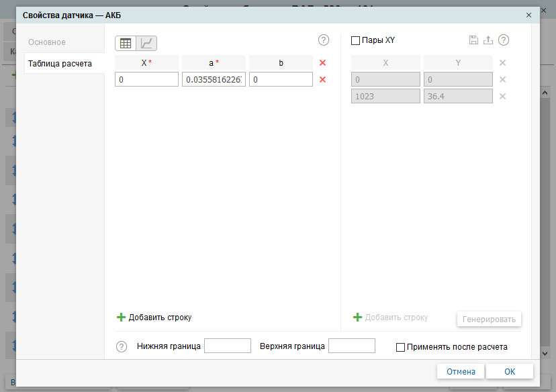This screenshot has width=556, height=392.
Task: Click the save icon above XY pairs
Action: pyautogui.click(x=473, y=40)
